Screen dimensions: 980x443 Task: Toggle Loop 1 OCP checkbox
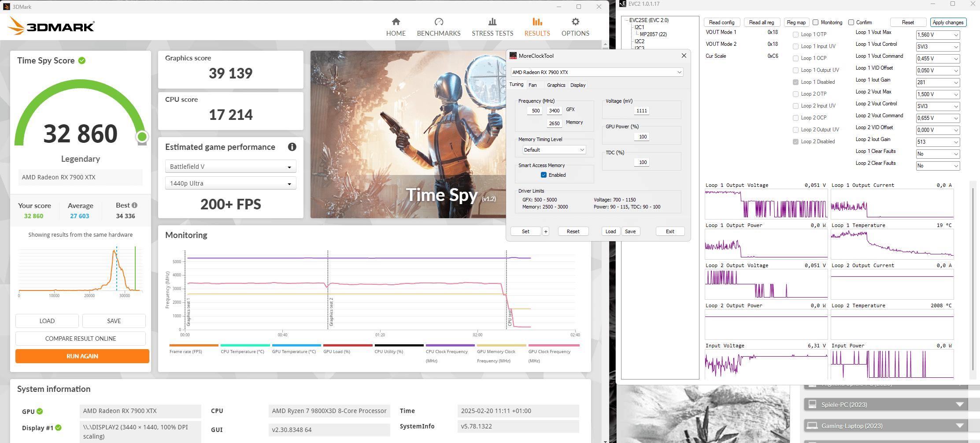795,58
